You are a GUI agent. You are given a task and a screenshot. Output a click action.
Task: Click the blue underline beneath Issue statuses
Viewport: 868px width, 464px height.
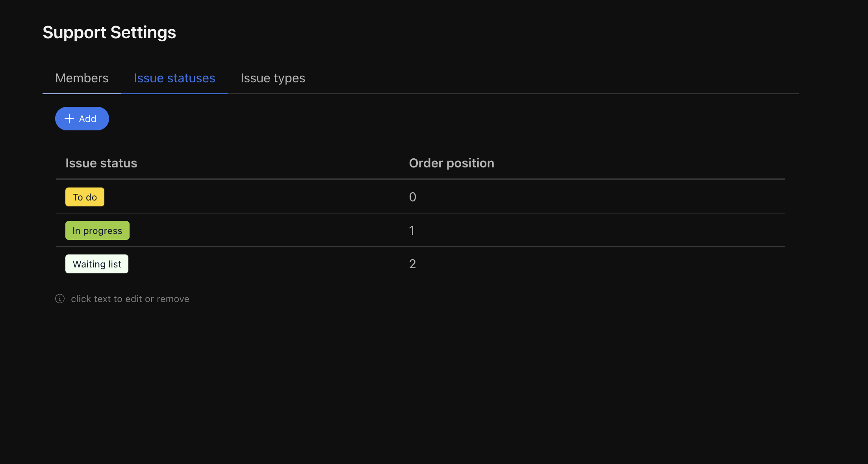tap(174, 93)
